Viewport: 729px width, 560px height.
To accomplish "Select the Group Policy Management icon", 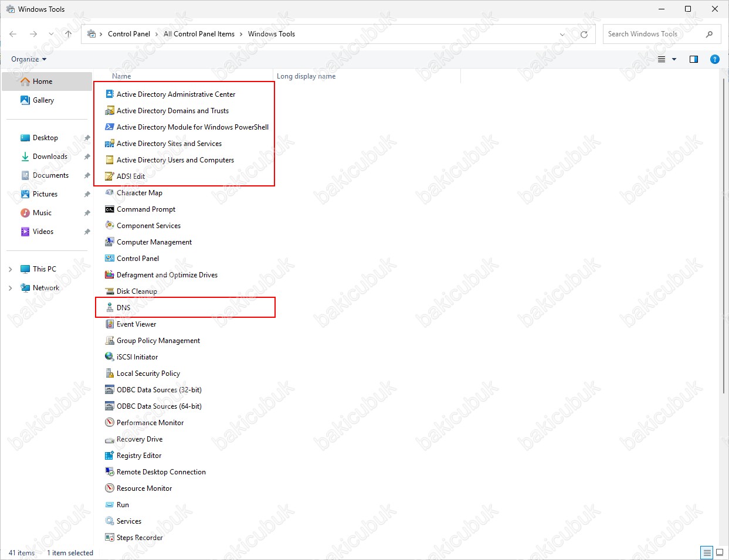I will tap(110, 340).
